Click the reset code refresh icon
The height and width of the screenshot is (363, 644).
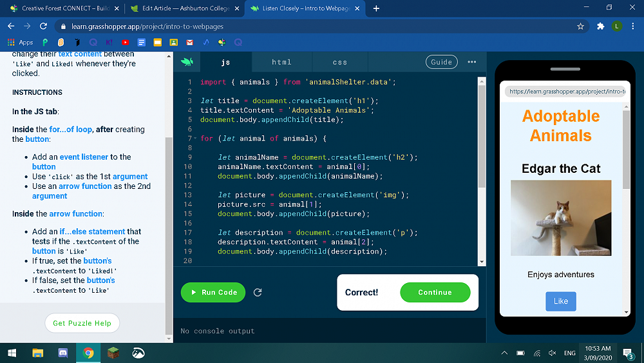258,293
